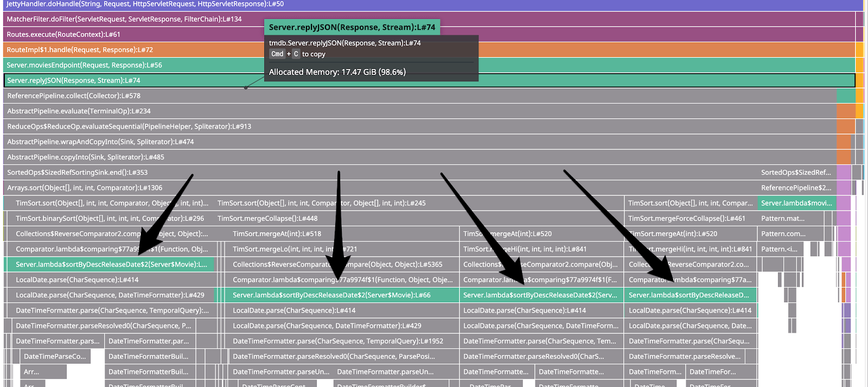Select green Server.lambda$movi... frame
The image size is (868, 387).
tap(797, 203)
